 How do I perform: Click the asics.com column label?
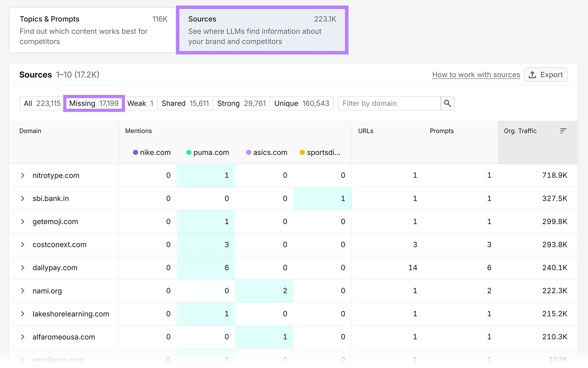(x=270, y=152)
